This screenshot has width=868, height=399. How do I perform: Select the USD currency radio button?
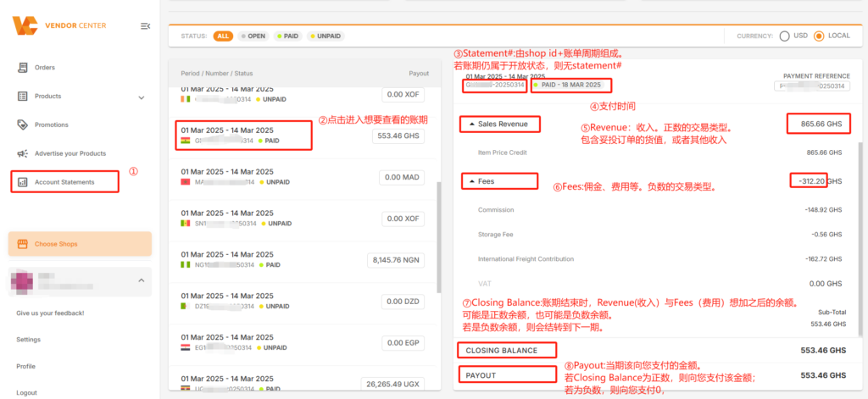pyautogui.click(x=784, y=36)
